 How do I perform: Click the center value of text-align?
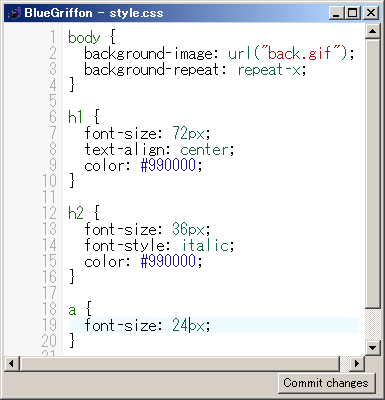tap(204, 150)
